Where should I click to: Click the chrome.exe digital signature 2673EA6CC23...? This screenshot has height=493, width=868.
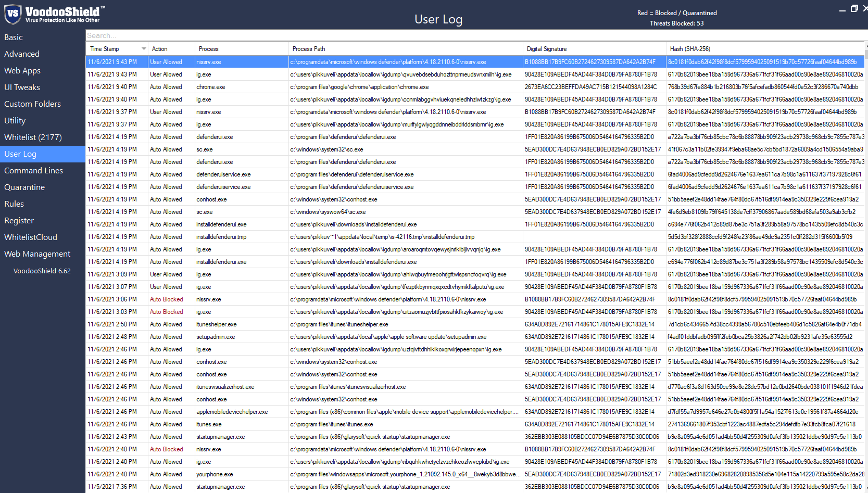pos(591,87)
